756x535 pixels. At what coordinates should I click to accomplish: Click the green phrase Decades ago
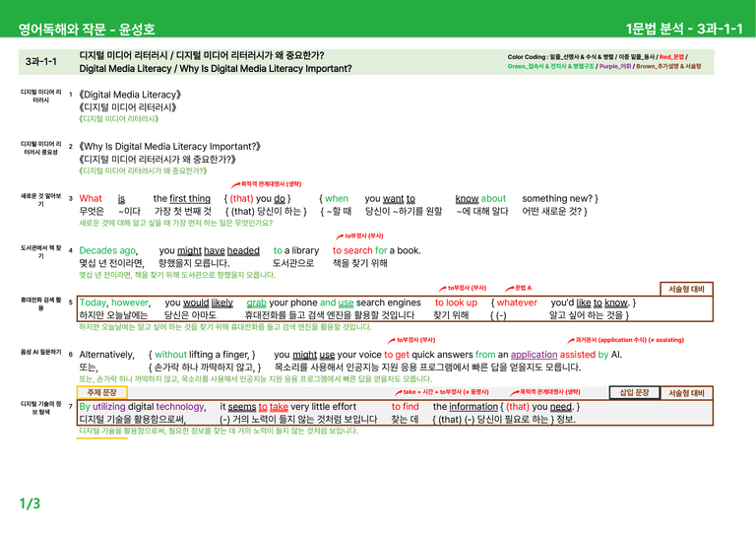tap(108, 251)
